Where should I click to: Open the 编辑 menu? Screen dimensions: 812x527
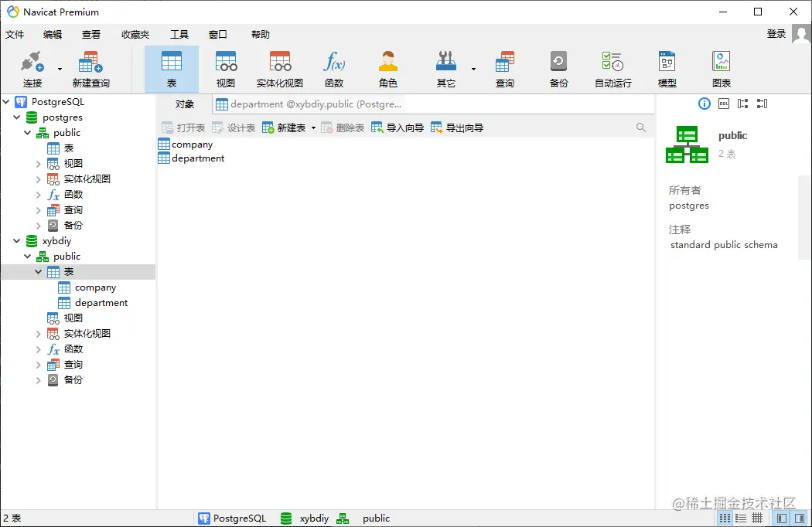click(53, 34)
